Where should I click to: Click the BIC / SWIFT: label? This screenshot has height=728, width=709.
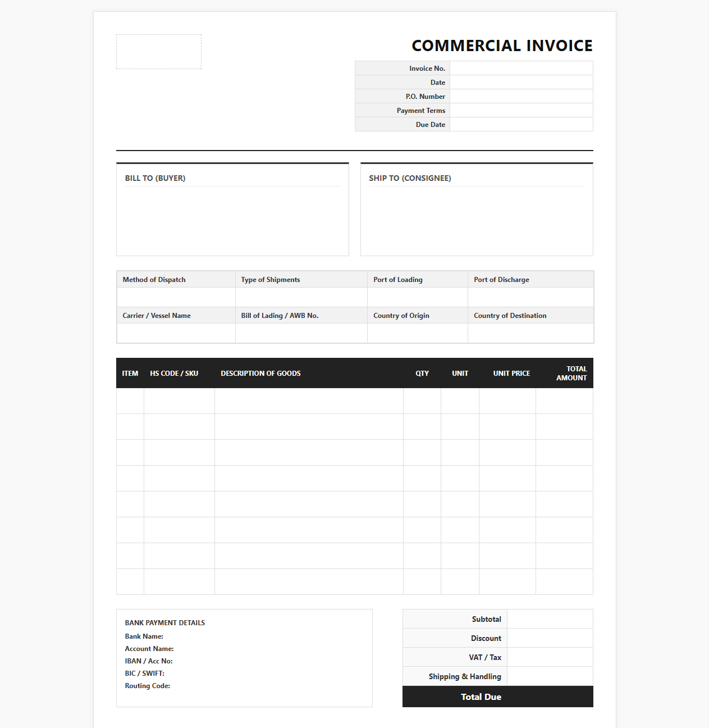(145, 674)
